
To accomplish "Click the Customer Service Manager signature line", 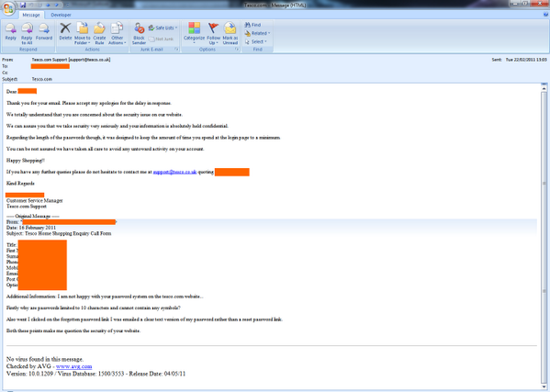I will pos(35,200).
